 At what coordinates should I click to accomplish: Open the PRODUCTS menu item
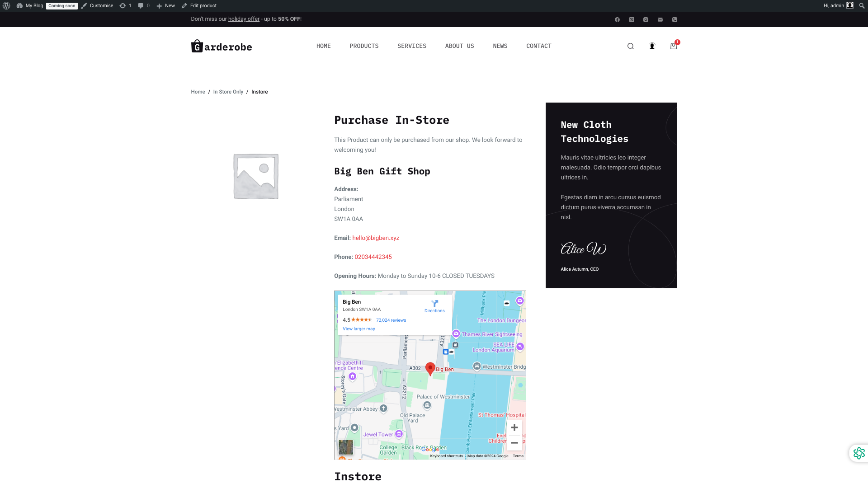[364, 46]
